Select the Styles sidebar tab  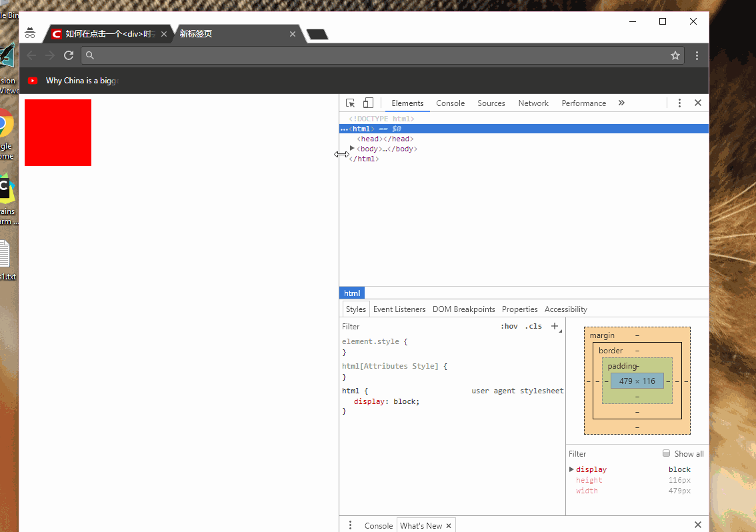point(356,309)
